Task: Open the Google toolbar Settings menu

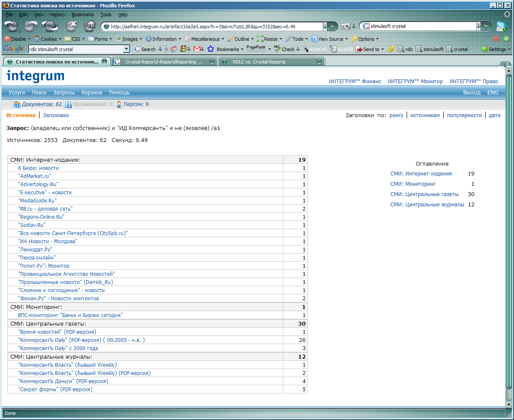Action: click(496, 49)
